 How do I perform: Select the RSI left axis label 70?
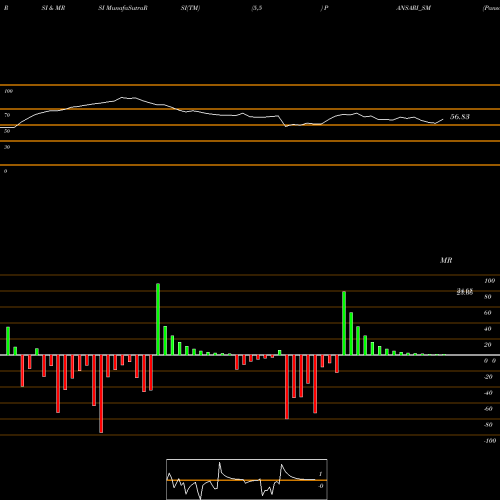[x=7, y=115]
